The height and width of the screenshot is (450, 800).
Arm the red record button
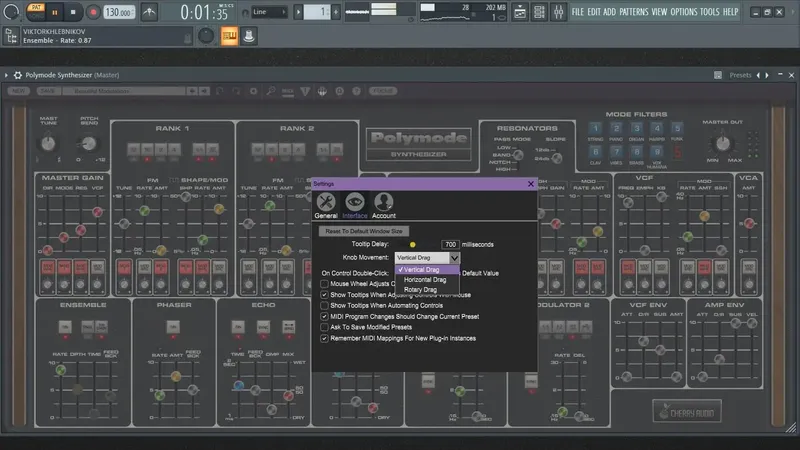click(93, 12)
